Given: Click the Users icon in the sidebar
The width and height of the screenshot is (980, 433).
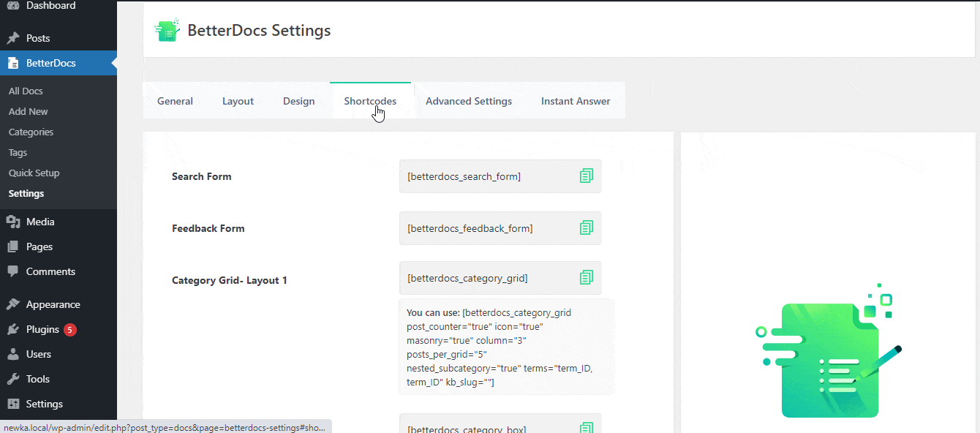Looking at the screenshot, I should coord(13,354).
